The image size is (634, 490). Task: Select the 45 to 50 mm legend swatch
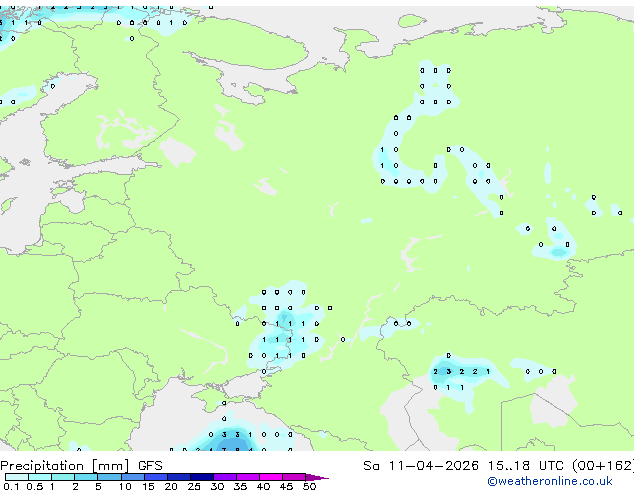294,477
